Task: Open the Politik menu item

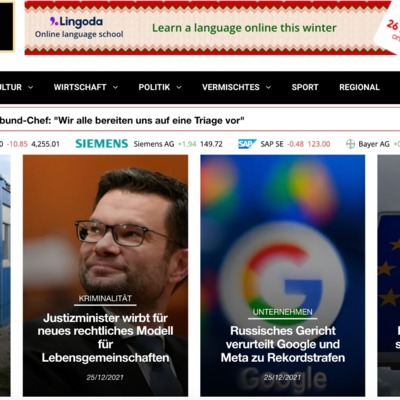Action: tap(154, 87)
